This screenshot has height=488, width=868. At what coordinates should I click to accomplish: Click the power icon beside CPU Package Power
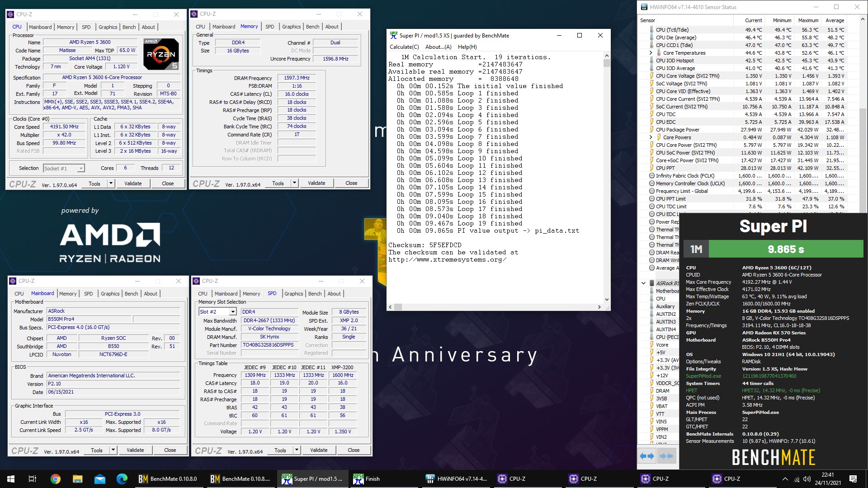click(651, 130)
